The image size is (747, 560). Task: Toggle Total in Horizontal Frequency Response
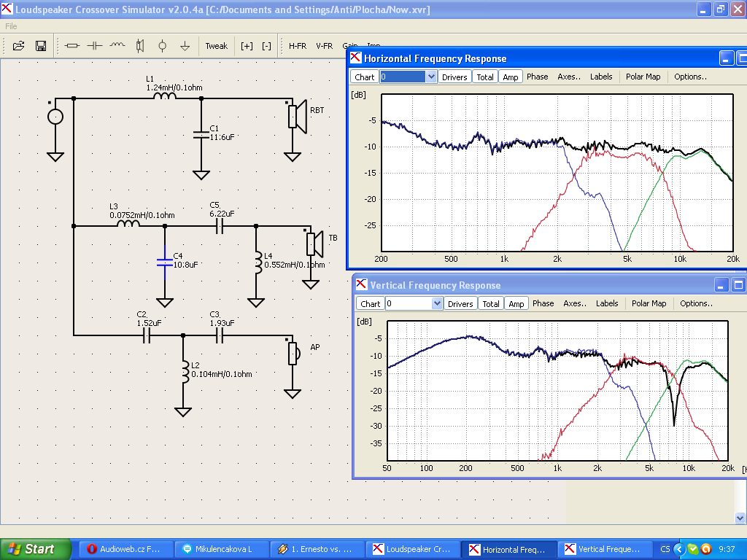click(x=485, y=77)
